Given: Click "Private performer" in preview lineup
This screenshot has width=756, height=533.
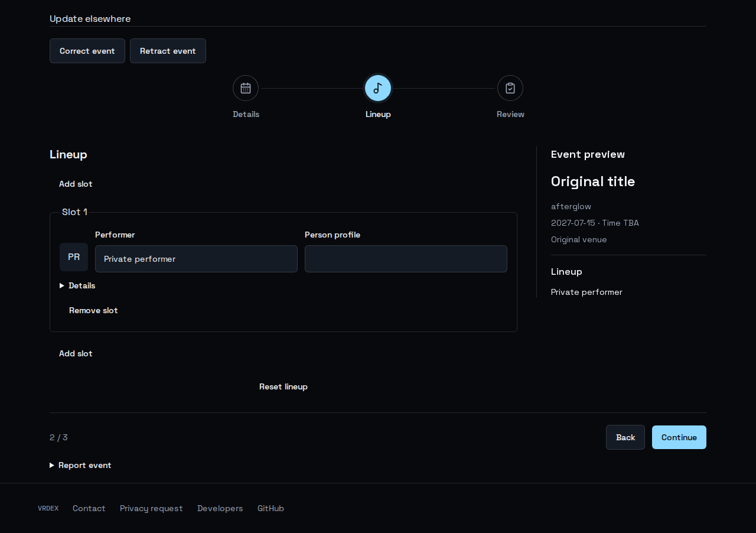Looking at the screenshot, I should [x=586, y=292].
